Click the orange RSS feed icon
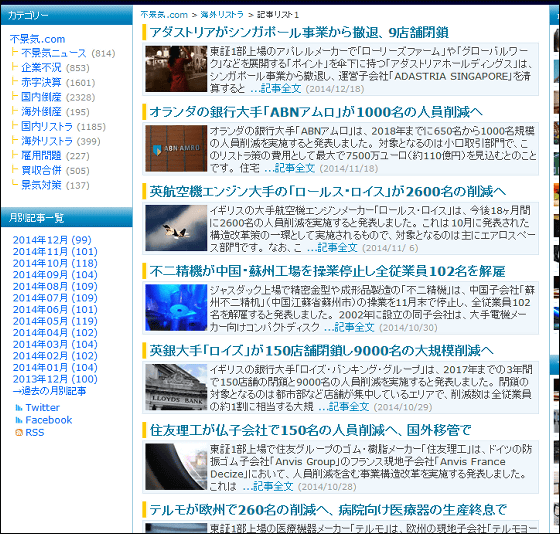Image resolution: width=560 pixels, height=534 pixels. [x=19, y=433]
